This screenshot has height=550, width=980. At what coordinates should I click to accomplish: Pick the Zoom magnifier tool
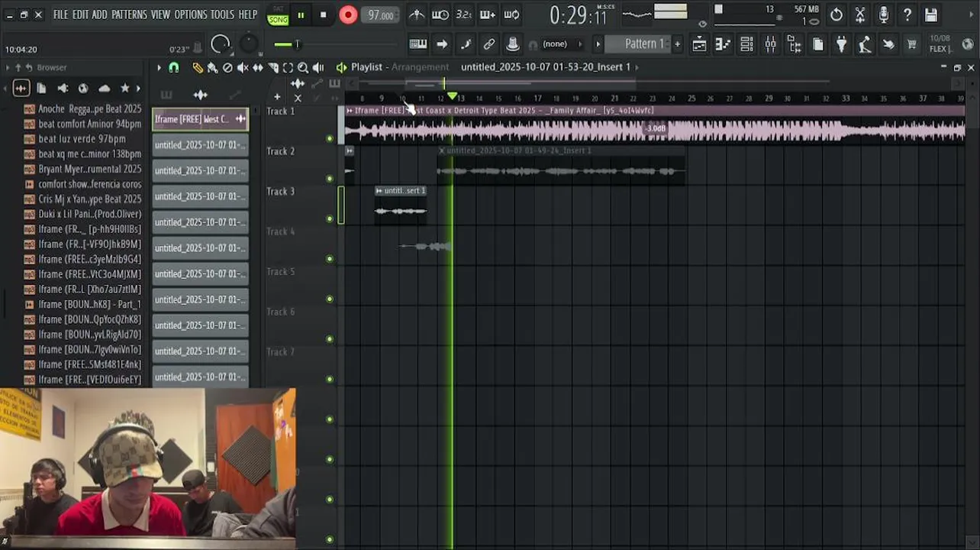pos(303,67)
